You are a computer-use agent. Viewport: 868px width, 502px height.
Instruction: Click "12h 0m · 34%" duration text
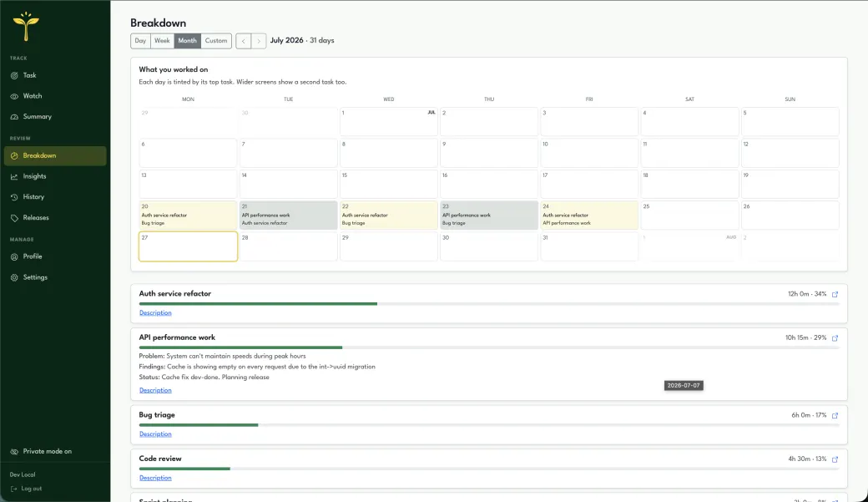pyautogui.click(x=807, y=294)
